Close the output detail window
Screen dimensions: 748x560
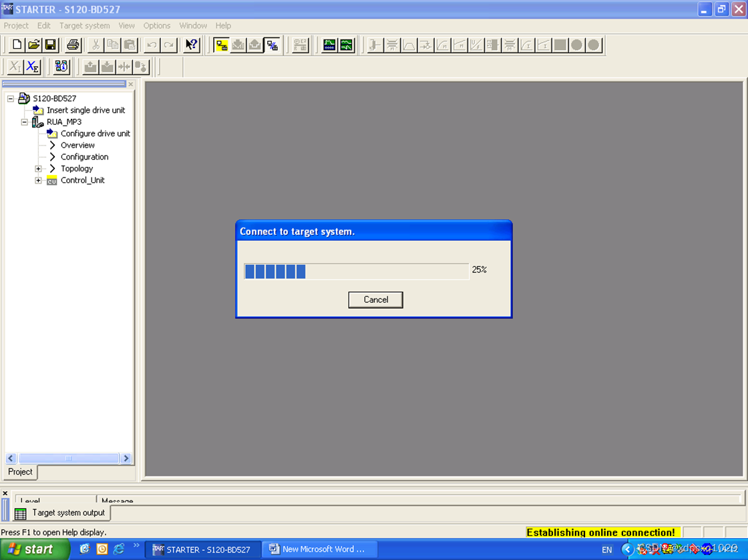coord(5,494)
